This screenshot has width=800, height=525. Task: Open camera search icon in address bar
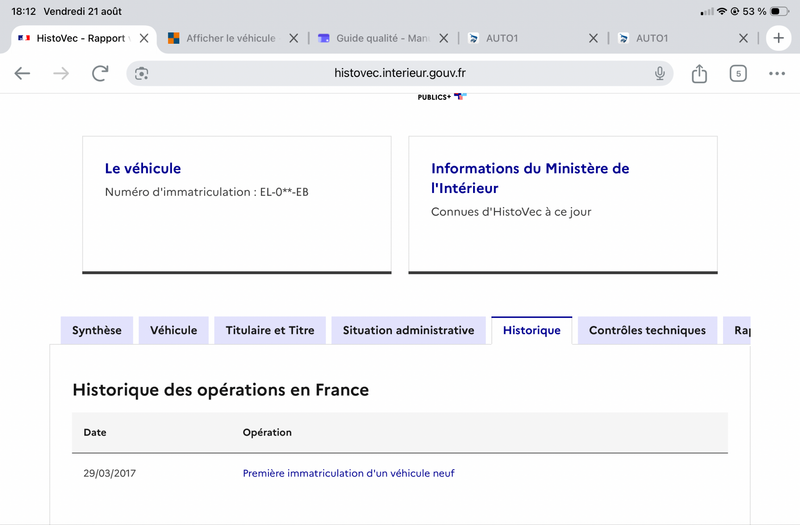pos(141,73)
